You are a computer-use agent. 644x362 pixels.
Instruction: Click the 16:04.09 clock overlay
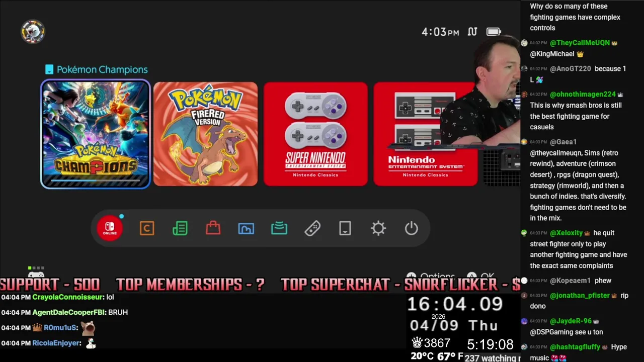[x=455, y=304]
